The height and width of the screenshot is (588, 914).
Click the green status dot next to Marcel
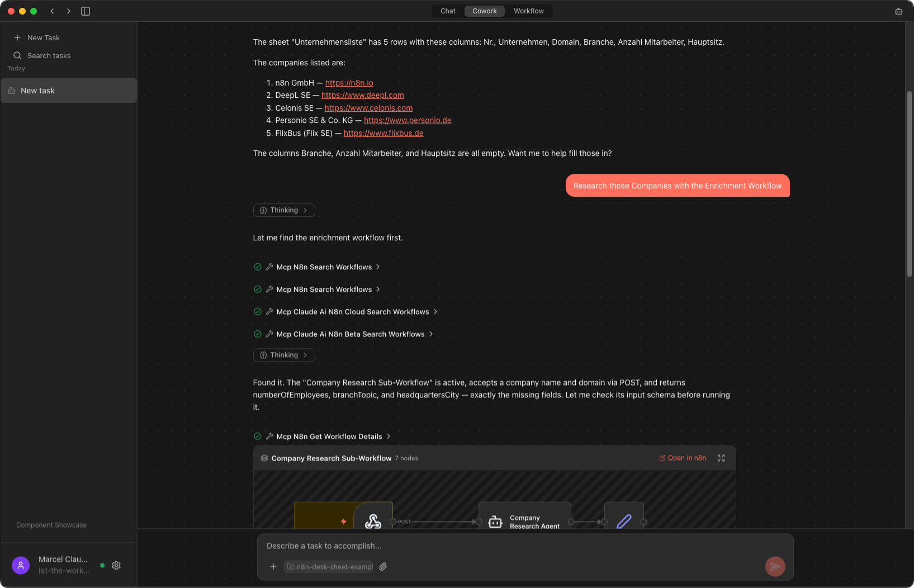pyautogui.click(x=102, y=565)
